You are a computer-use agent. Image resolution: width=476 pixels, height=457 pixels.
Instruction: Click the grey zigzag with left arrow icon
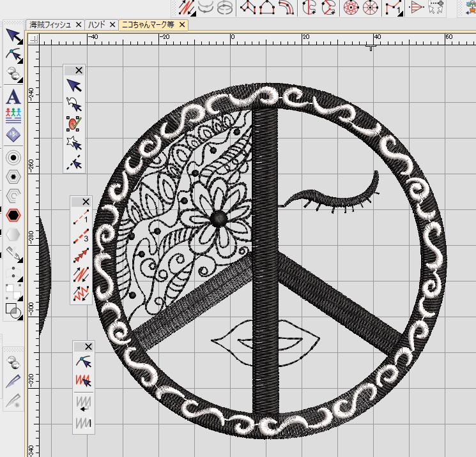(84, 404)
